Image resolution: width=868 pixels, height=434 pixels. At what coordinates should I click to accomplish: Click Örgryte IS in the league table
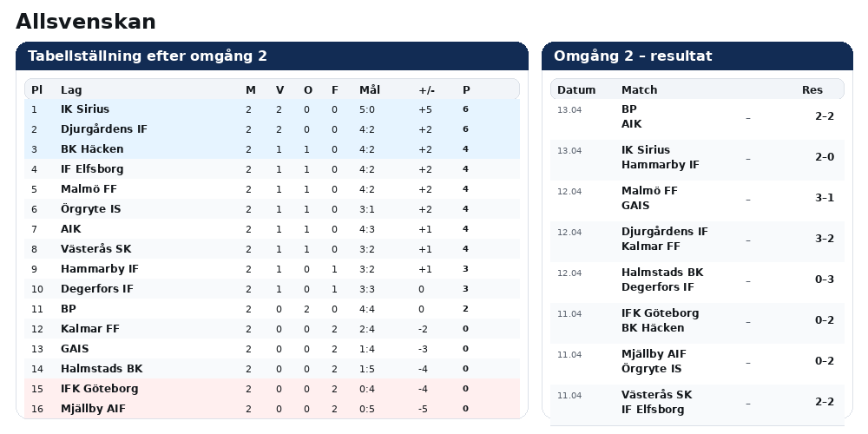click(90, 209)
